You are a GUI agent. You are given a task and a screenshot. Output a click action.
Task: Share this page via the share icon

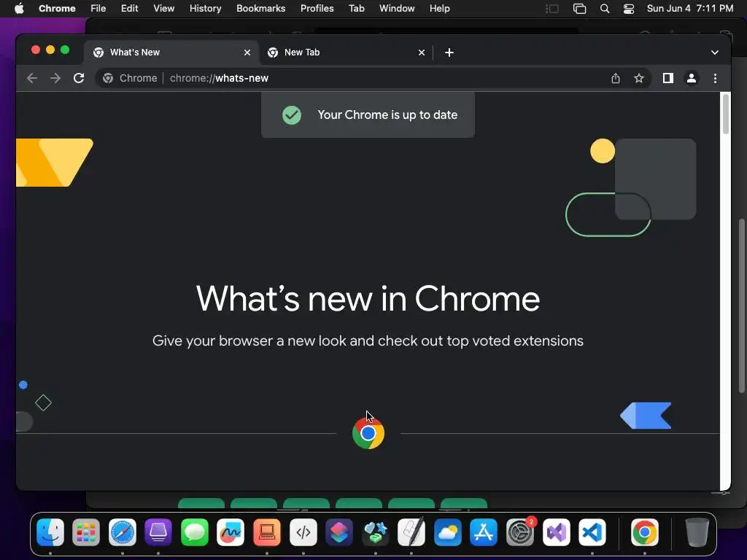pyautogui.click(x=616, y=78)
